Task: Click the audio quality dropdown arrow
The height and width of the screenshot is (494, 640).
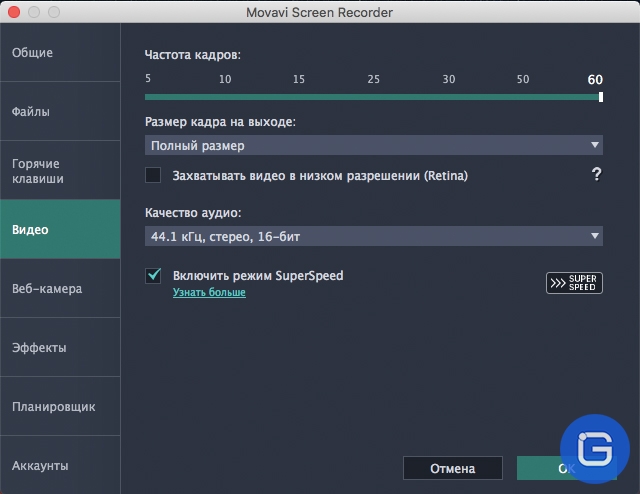Action: (x=595, y=236)
